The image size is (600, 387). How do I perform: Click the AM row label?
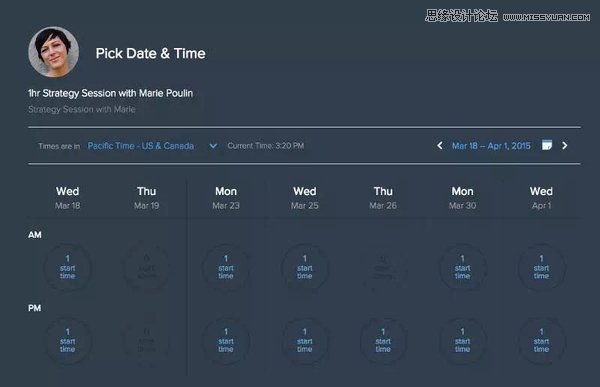point(34,235)
